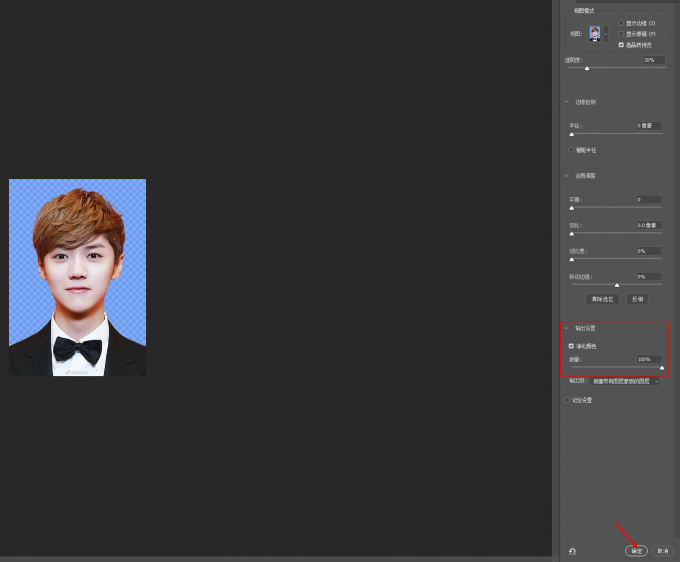Enable the 记住设置 checkbox

tap(566, 400)
